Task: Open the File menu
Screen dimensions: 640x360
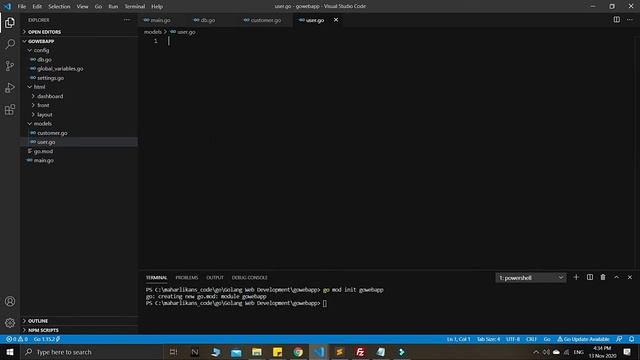Action: tap(22, 6)
